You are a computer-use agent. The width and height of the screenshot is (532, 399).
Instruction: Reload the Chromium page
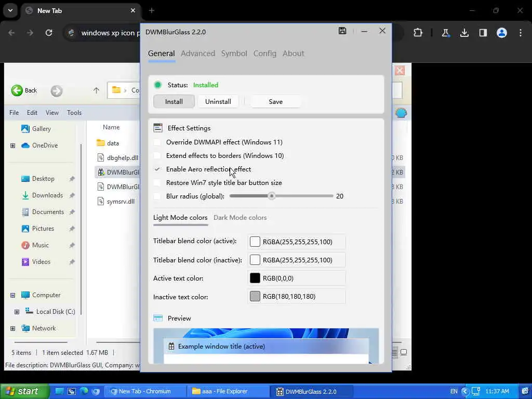(x=49, y=33)
